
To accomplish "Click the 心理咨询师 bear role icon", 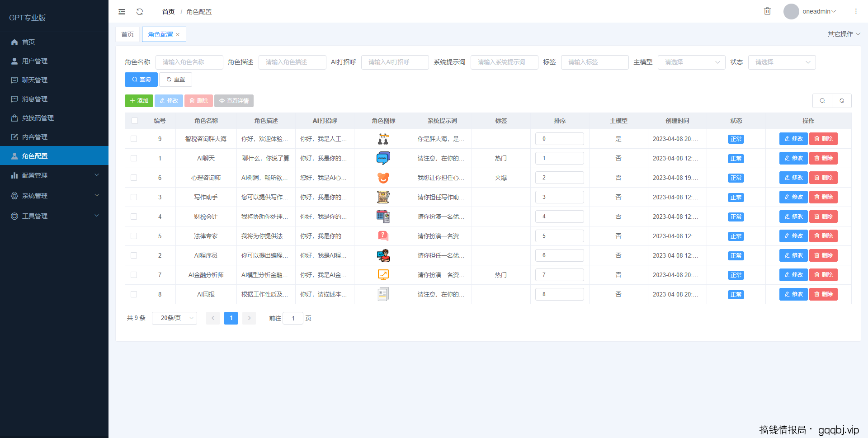I will click(383, 178).
